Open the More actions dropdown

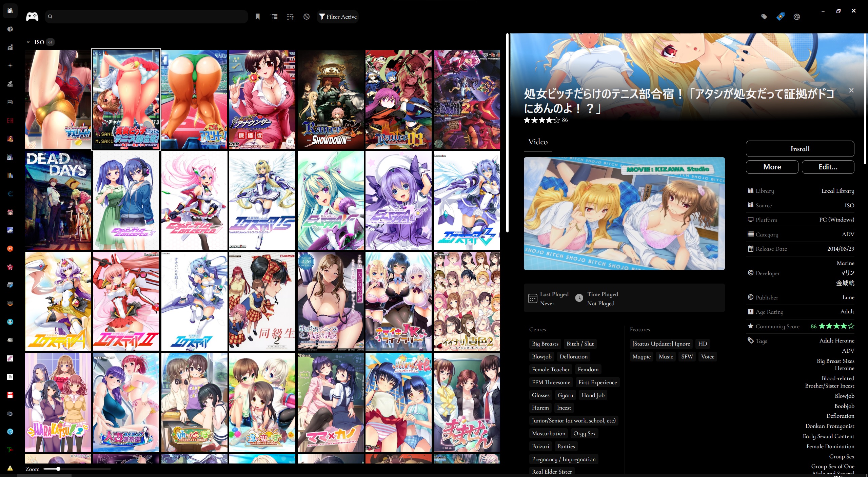(x=772, y=167)
